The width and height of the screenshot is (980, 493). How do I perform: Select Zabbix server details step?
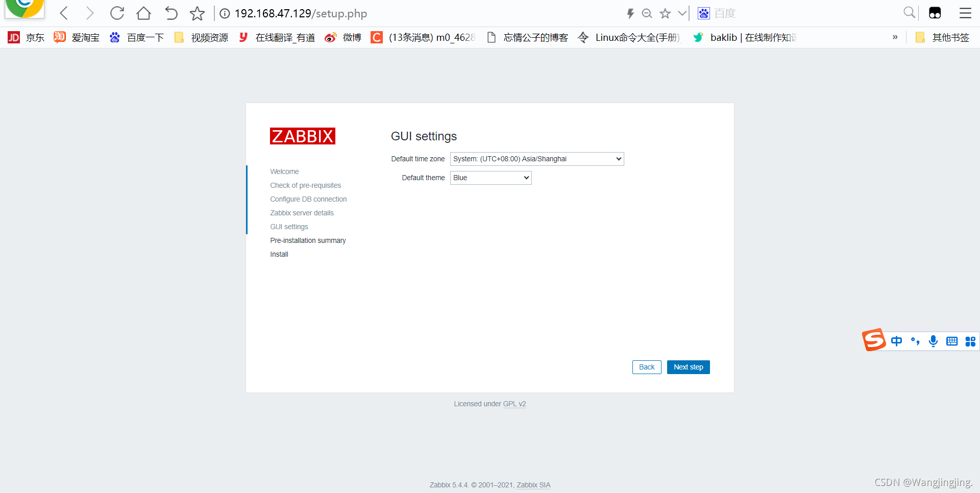(302, 213)
